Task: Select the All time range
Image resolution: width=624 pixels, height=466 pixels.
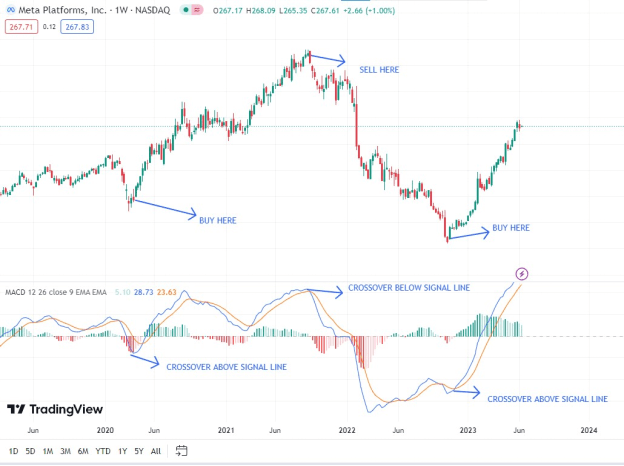Action: [x=156, y=451]
